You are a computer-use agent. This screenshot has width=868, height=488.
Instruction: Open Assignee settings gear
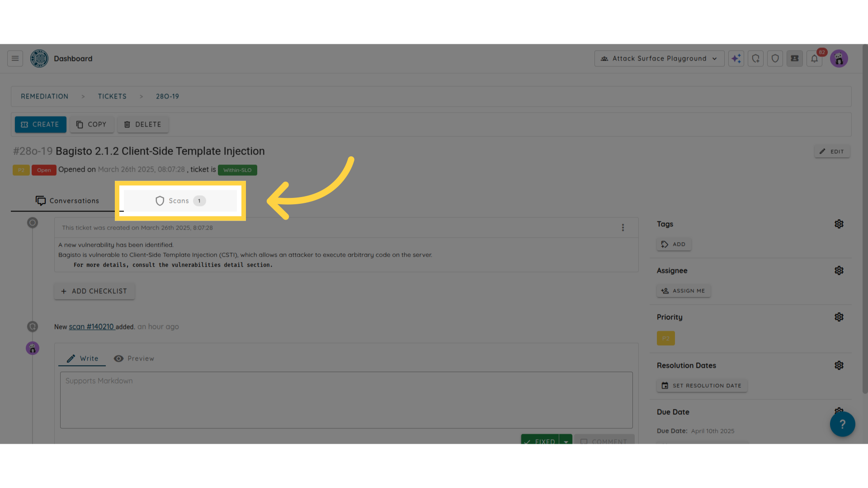point(839,271)
